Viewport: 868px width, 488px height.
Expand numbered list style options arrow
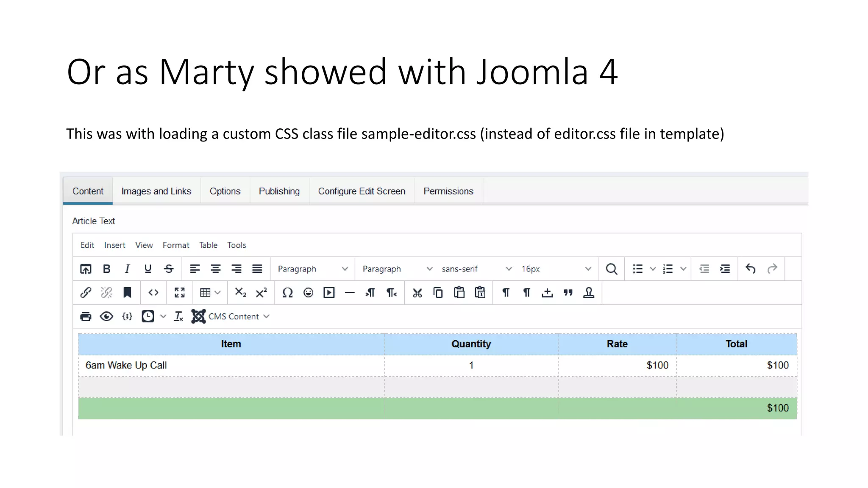pos(683,269)
